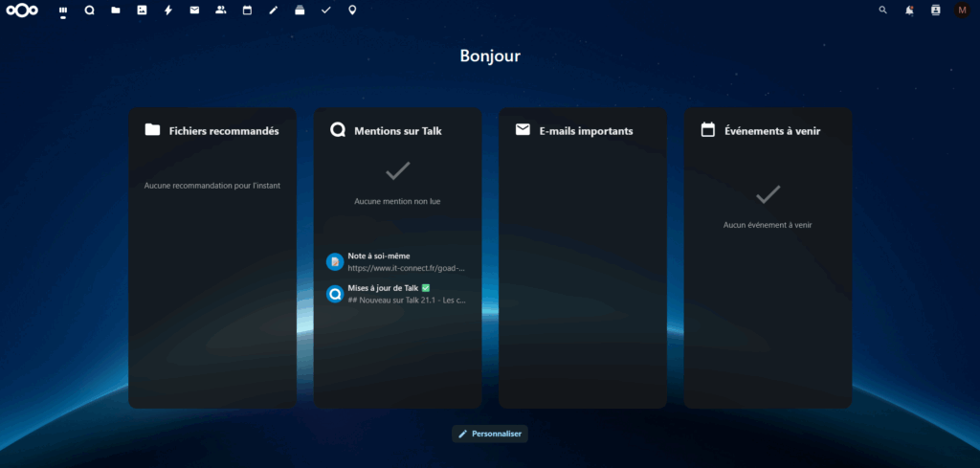The height and width of the screenshot is (468, 980).
Task: Open the Calendar app in the top bar
Action: click(x=247, y=11)
